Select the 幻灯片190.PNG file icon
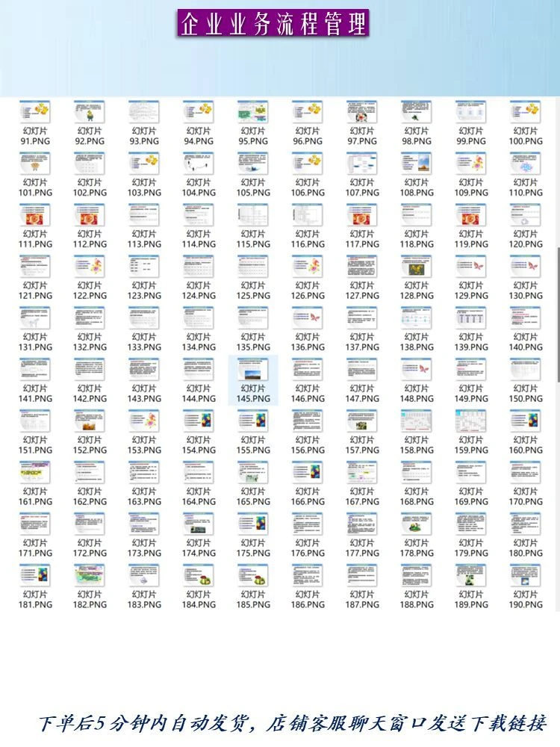This screenshot has height=747, width=560. (525, 575)
